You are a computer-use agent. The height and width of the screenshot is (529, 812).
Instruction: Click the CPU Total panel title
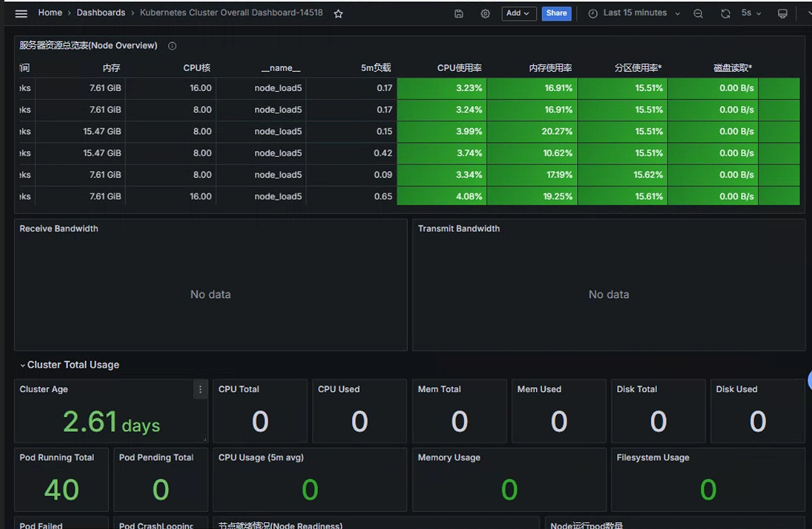click(239, 389)
